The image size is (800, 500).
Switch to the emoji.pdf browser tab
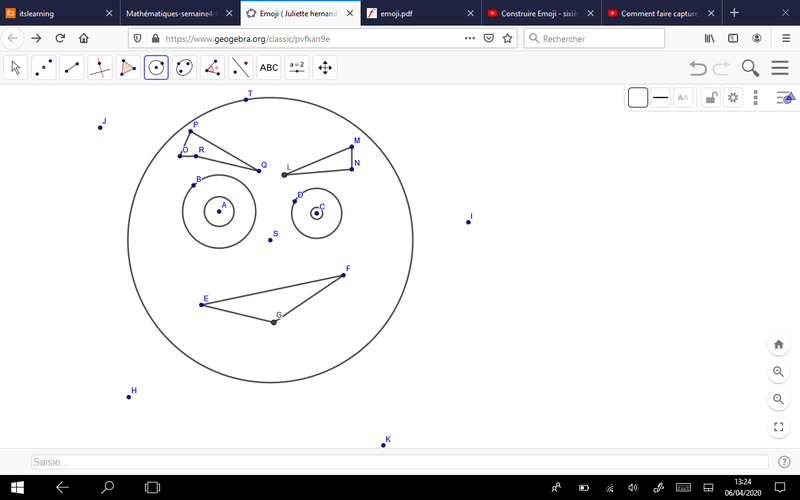[419, 13]
